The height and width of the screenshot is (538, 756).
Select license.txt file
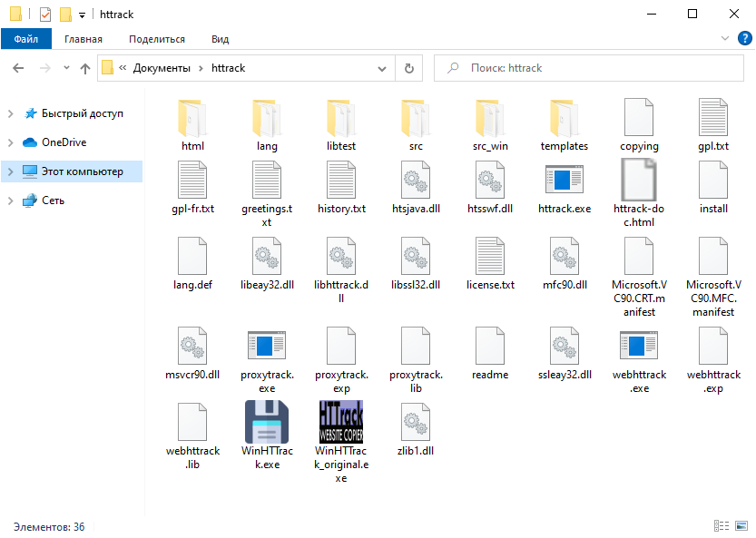490,264
